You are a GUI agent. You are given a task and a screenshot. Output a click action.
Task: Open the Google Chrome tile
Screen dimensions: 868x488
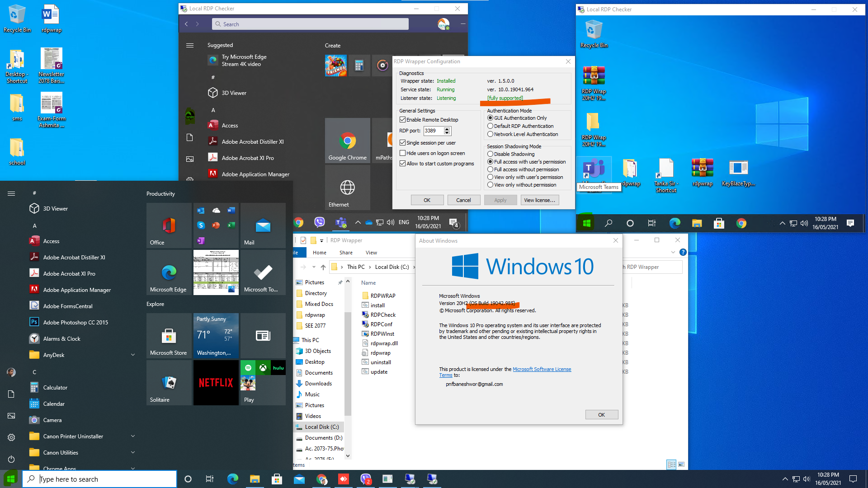(347, 141)
